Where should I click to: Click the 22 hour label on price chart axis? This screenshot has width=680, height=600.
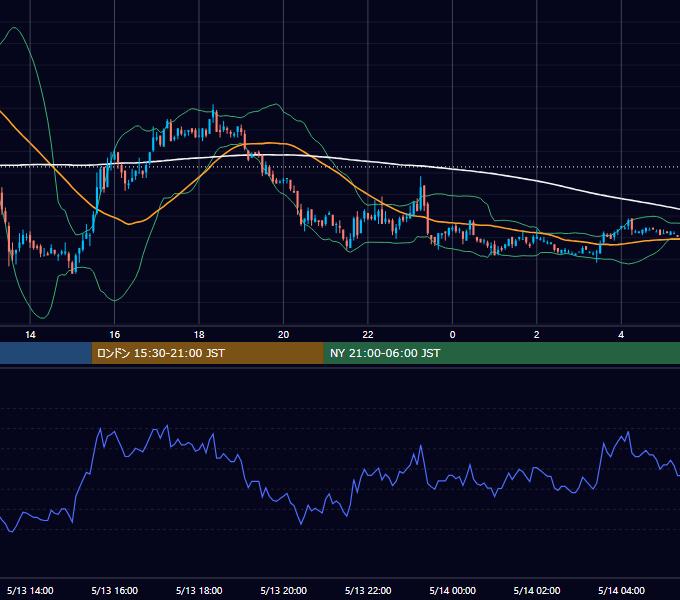point(368,335)
